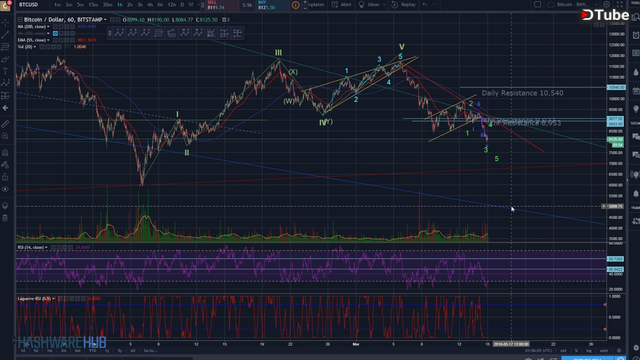
Task: Open the chart layout selector square icon
Action: (x=538, y=4)
